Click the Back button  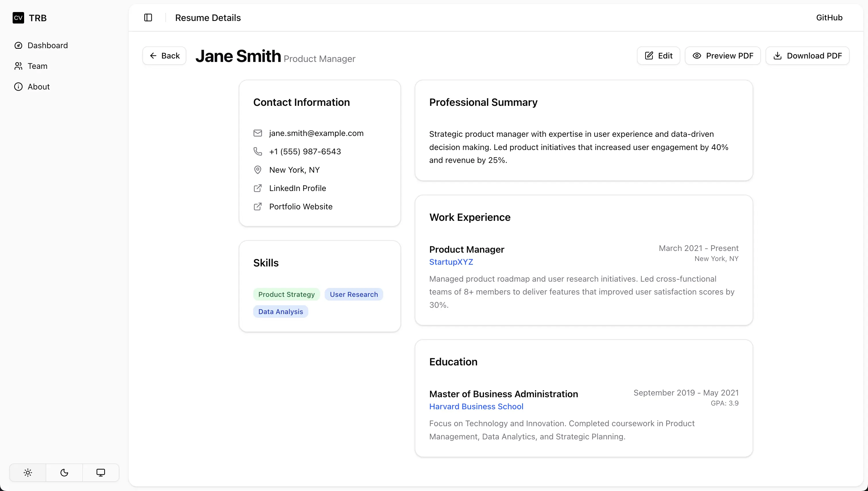tap(164, 55)
